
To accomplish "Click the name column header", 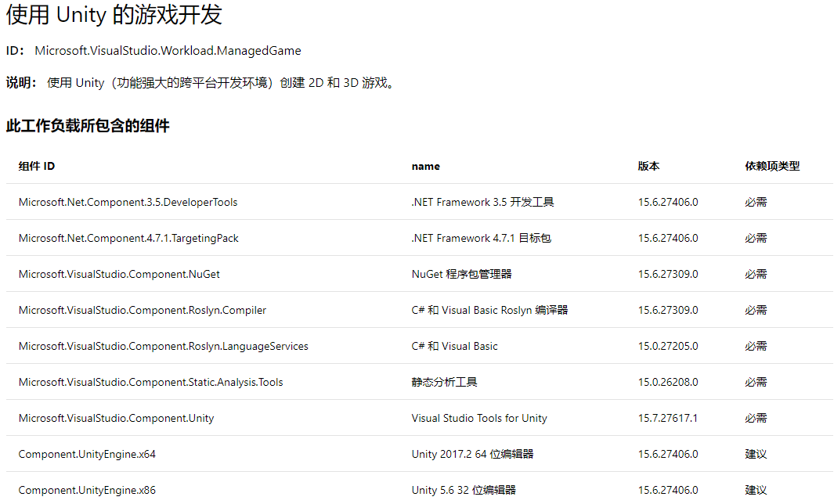I will coord(425,167).
